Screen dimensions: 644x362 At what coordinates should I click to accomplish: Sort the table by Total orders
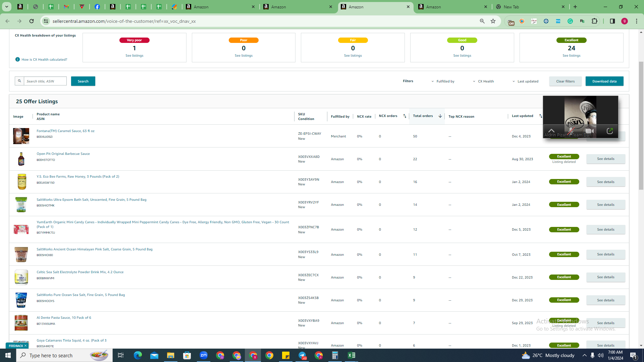coord(440,116)
